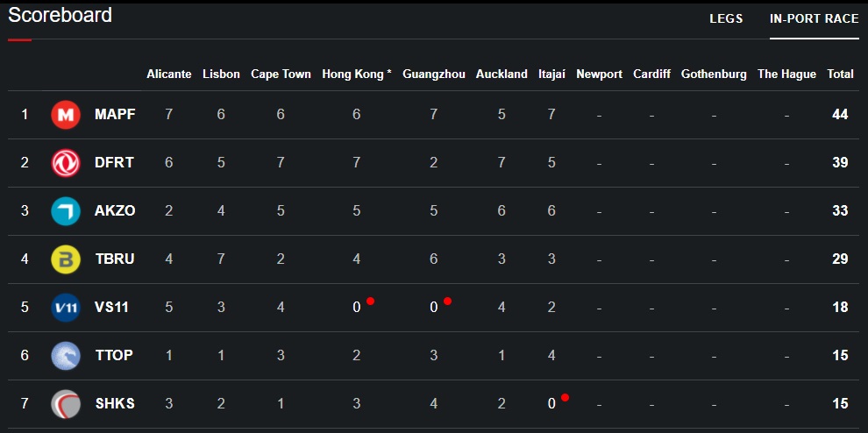Click the AKZO teal team logo
The height and width of the screenshot is (433, 868).
pos(66,211)
